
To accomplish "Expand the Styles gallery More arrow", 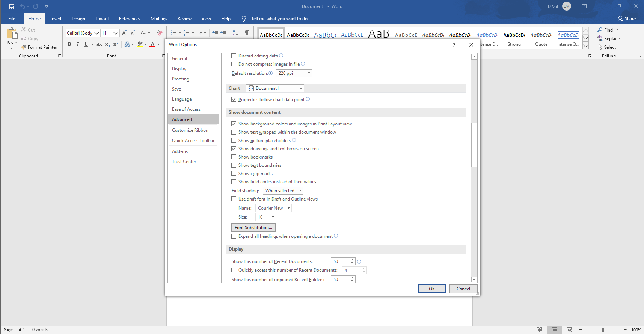I will (585, 46).
